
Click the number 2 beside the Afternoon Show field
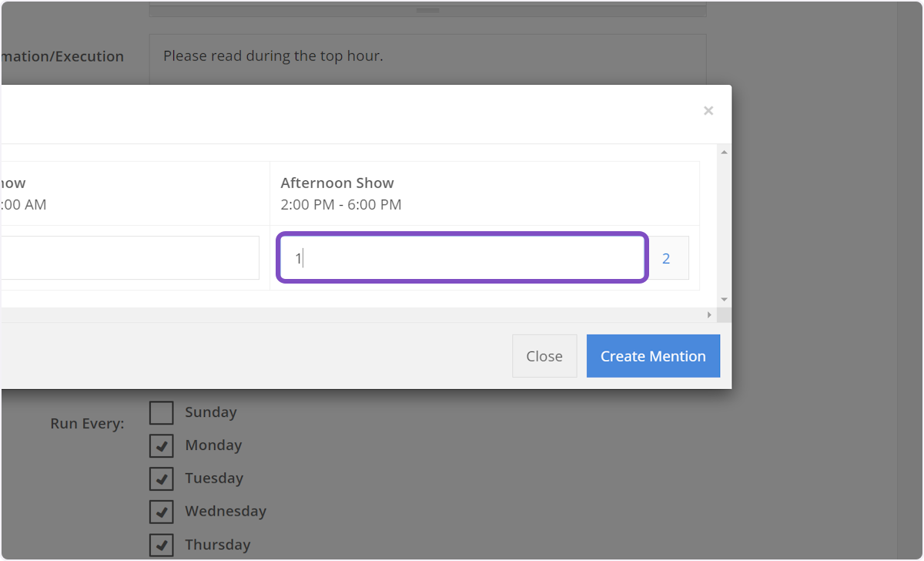[666, 259]
